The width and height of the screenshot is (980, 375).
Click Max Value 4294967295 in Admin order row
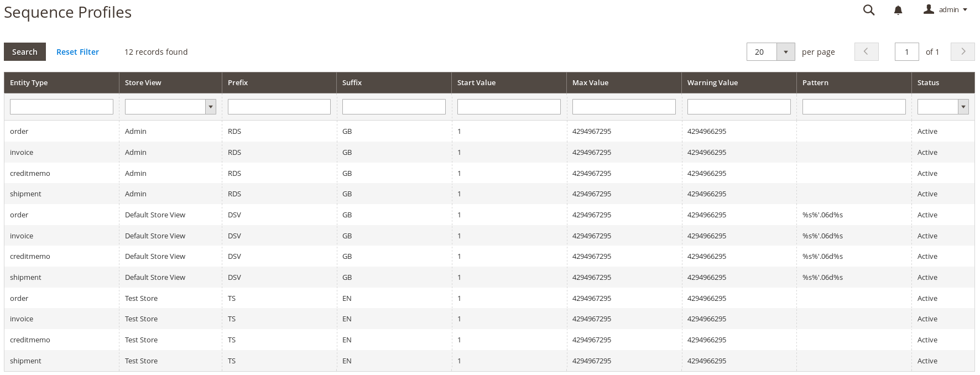point(592,132)
